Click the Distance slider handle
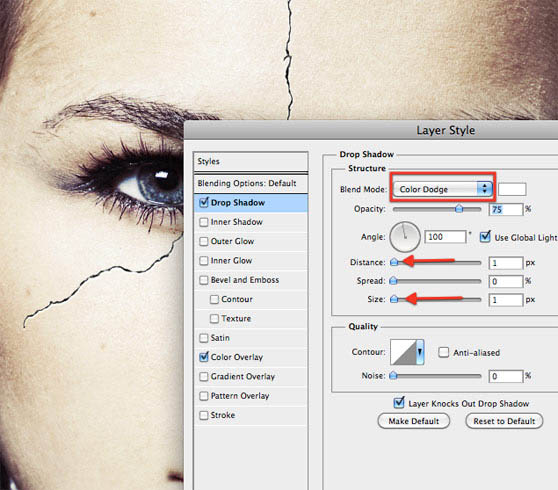The height and width of the screenshot is (490, 558). (x=394, y=262)
